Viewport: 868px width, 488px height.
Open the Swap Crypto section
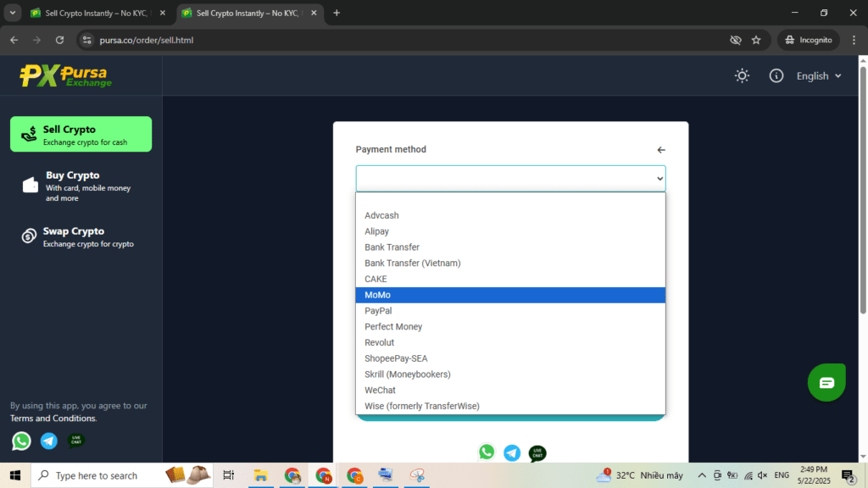[81, 237]
